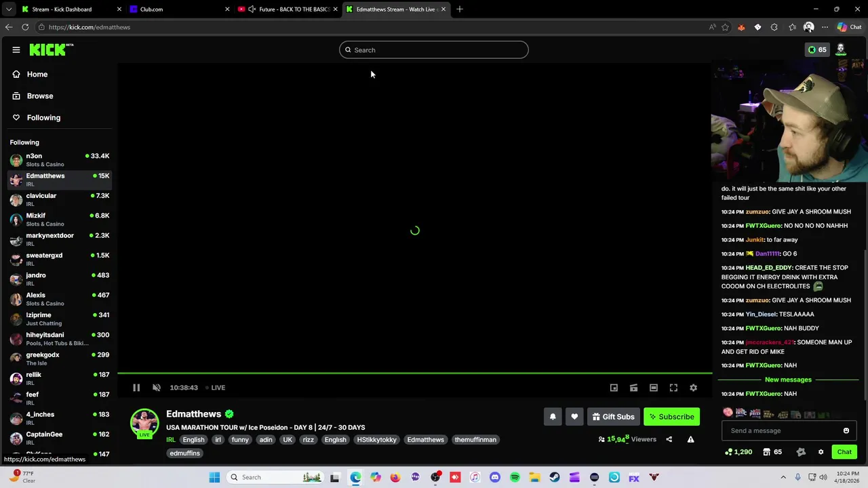Unmute the stream volume
Viewport: 868px width, 488px height.
coord(157,388)
